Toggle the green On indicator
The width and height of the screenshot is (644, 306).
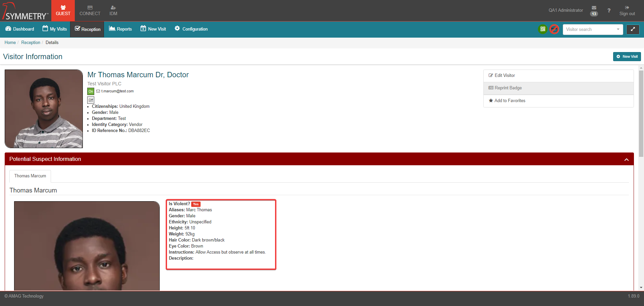click(91, 91)
